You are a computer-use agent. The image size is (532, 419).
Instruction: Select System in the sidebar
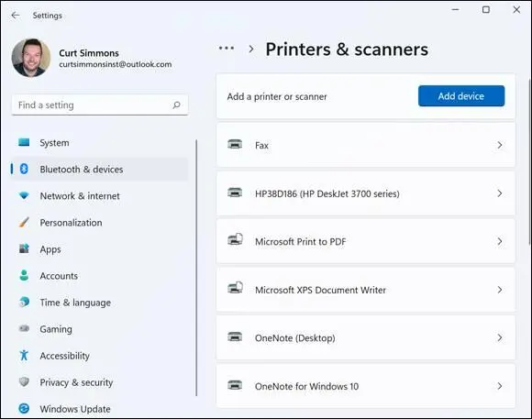click(99, 142)
